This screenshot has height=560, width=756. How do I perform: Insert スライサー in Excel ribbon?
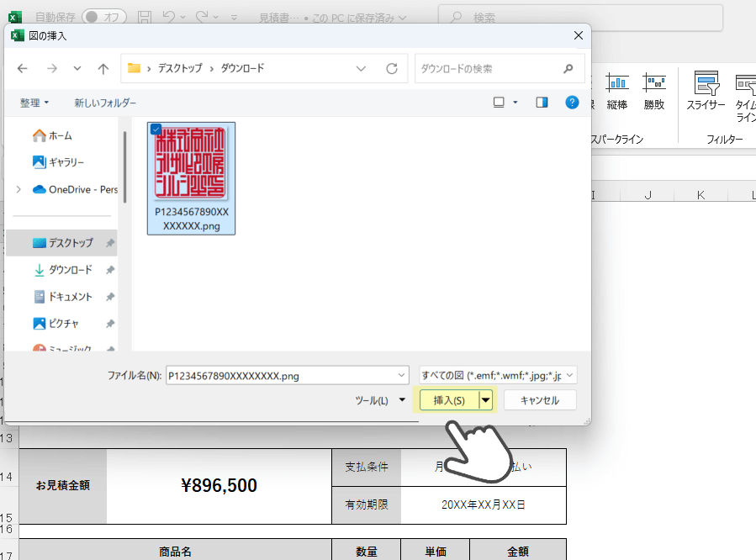pos(706,91)
